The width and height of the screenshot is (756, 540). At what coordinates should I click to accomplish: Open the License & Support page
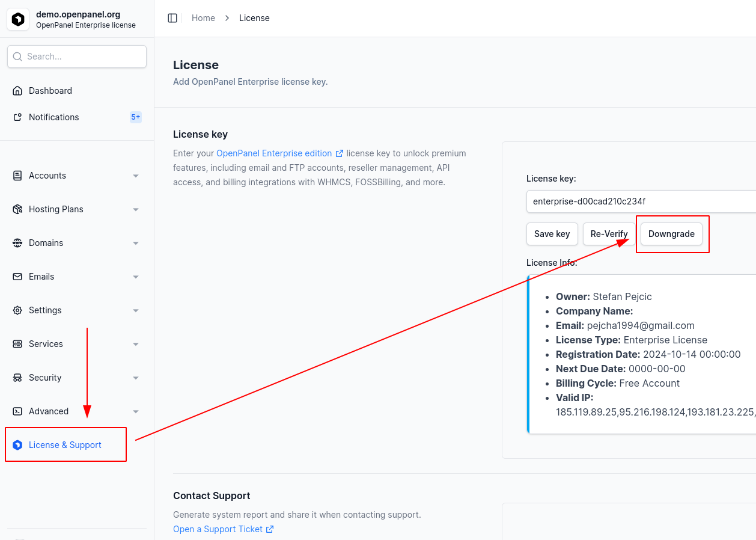pyautogui.click(x=77, y=445)
